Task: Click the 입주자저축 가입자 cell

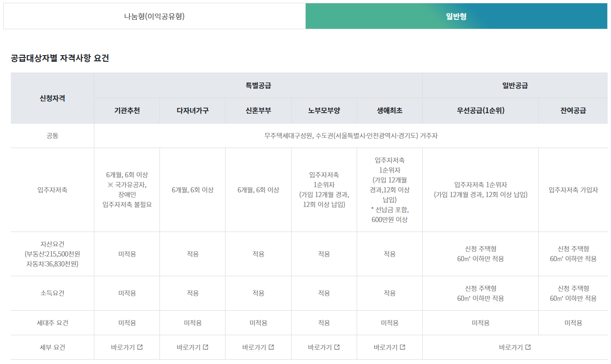Action: click(x=573, y=190)
